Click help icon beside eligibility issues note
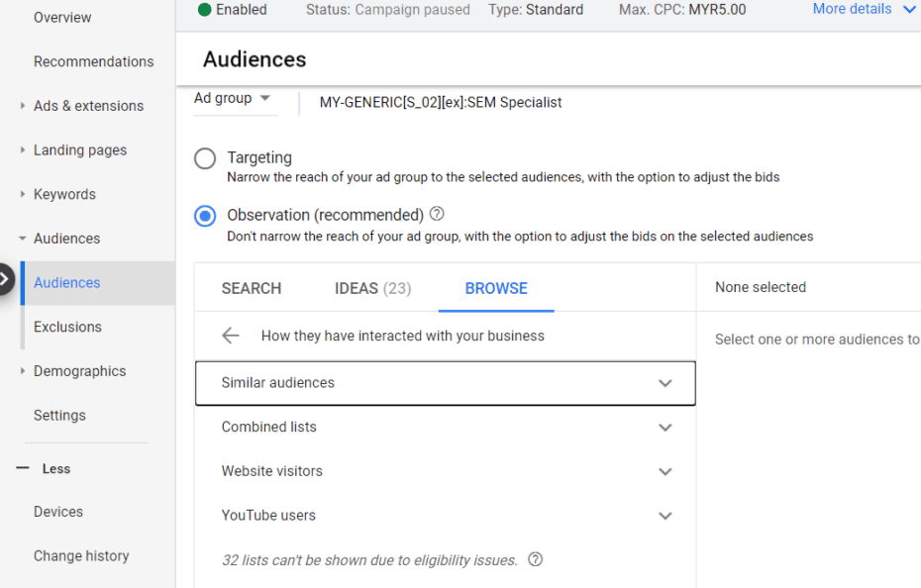Image resolution: width=921 pixels, height=588 pixels. click(x=535, y=559)
